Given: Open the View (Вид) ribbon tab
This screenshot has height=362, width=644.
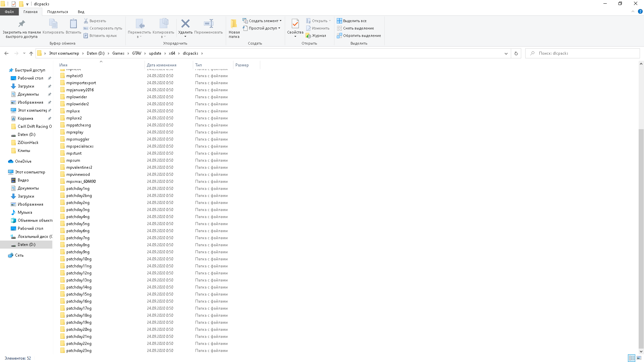Looking at the screenshot, I should 81,12.
